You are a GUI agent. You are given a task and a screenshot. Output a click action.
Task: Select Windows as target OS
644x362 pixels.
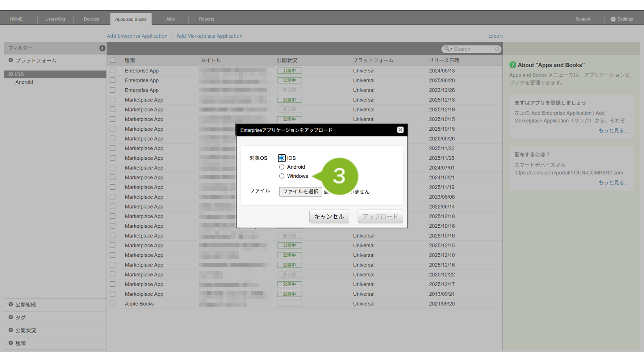click(x=282, y=176)
